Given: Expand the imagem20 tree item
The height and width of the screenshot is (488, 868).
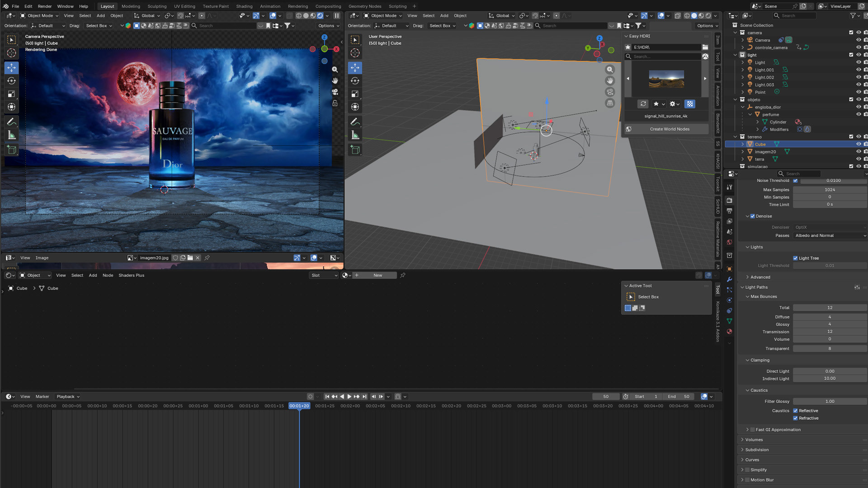Looking at the screenshot, I should 742,152.
